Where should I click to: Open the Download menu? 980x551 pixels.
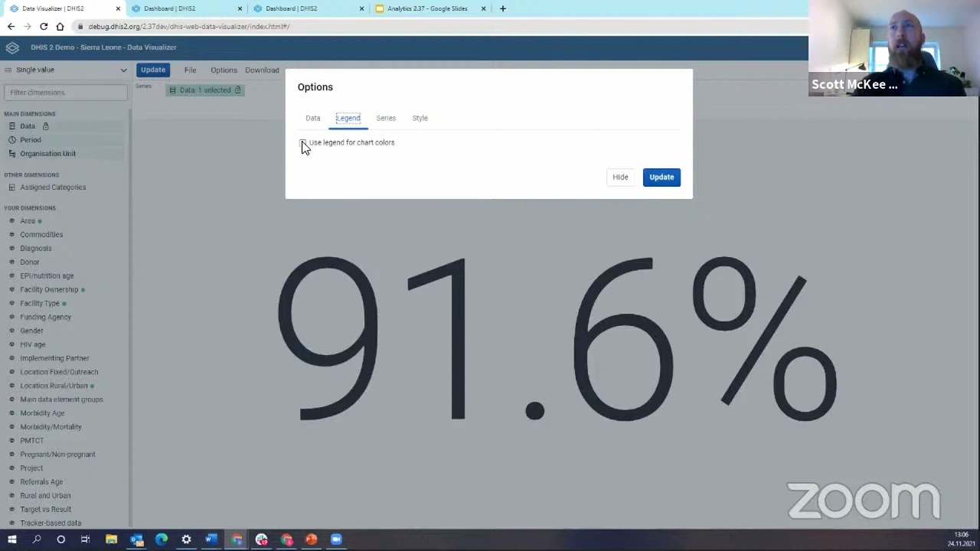[x=262, y=70]
